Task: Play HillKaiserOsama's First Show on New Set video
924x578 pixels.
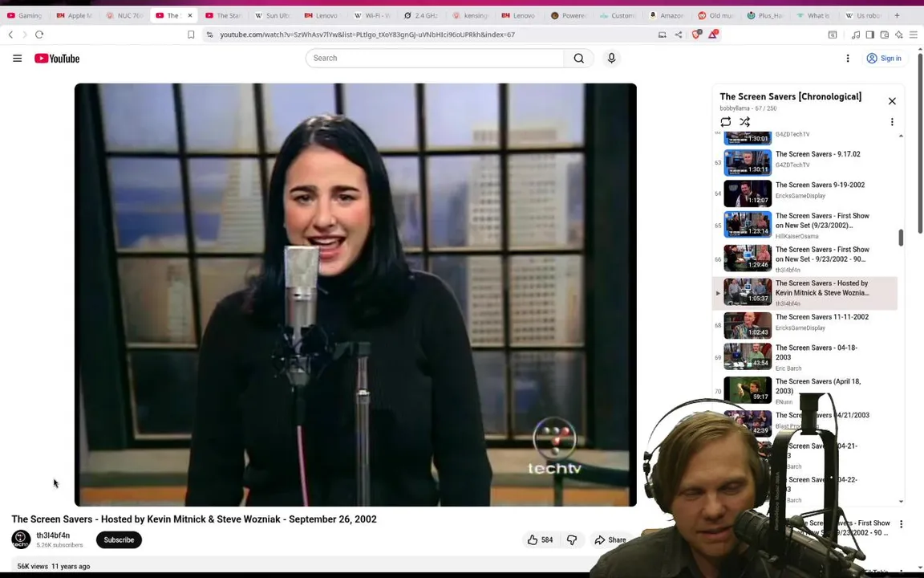Action: 806,226
